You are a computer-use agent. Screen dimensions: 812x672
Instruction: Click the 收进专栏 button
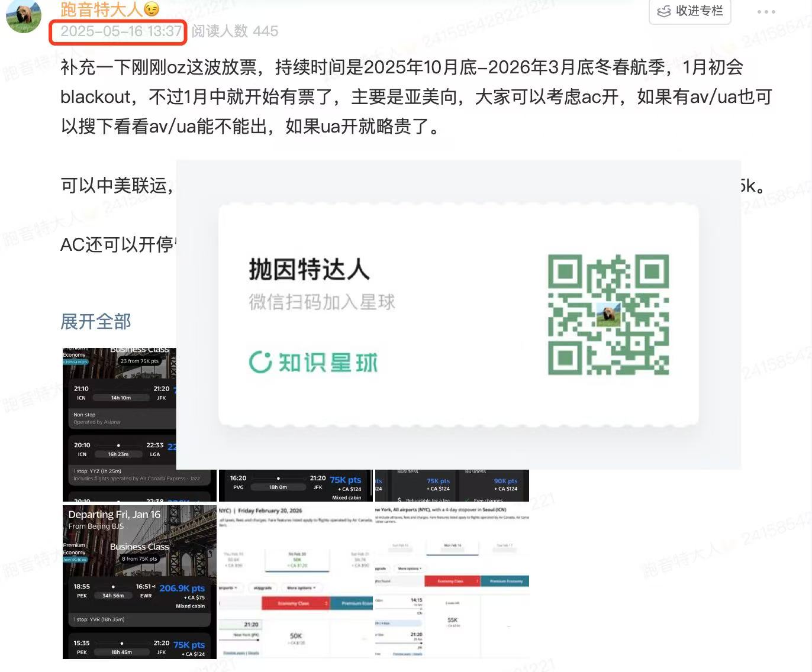(x=690, y=11)
